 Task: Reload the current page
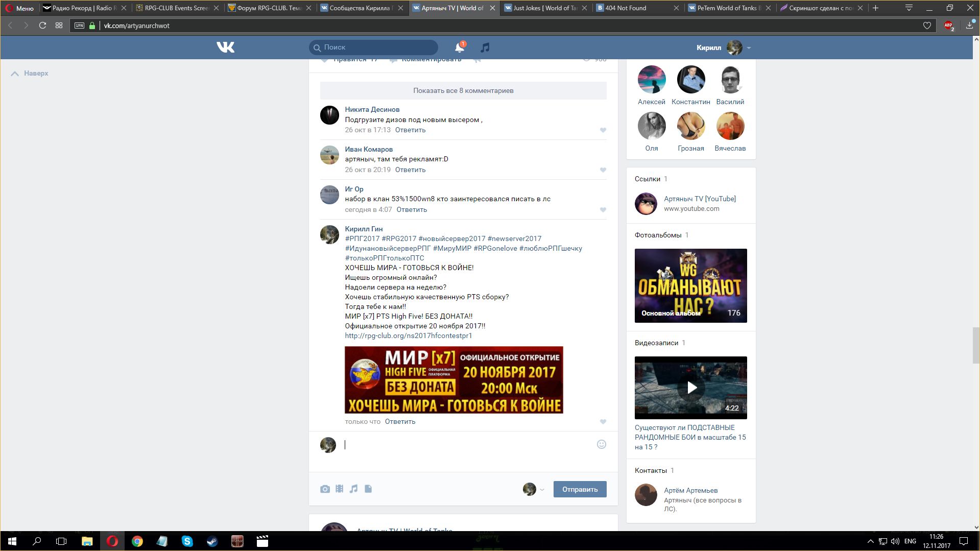click(x=43, y=26)
